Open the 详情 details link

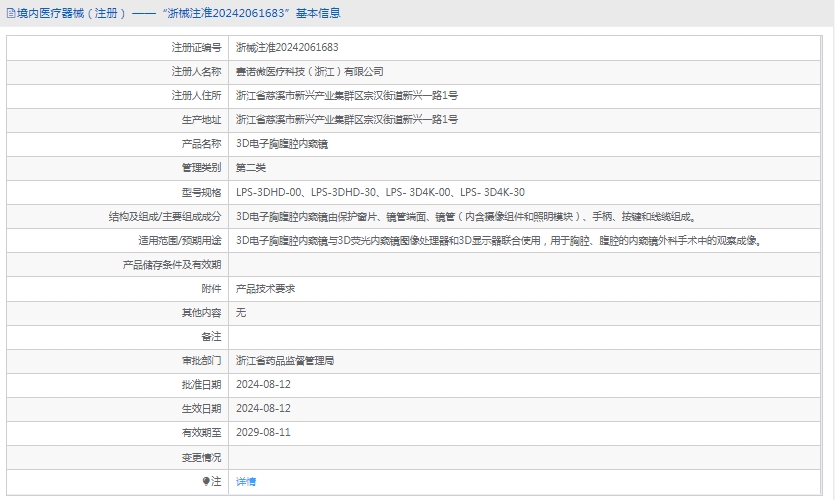pyautogui.click(x=246, y=481)
